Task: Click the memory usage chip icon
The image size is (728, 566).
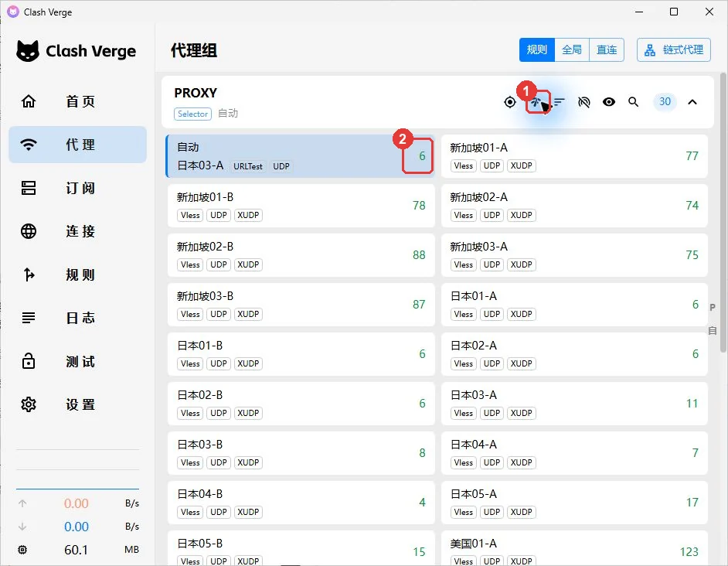Action: point(22,550)
